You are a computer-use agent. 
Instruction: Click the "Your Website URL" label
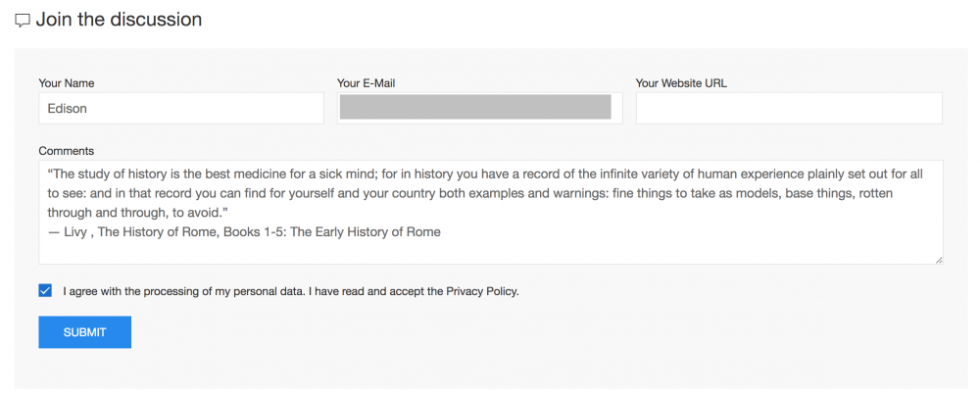point(681,83)
